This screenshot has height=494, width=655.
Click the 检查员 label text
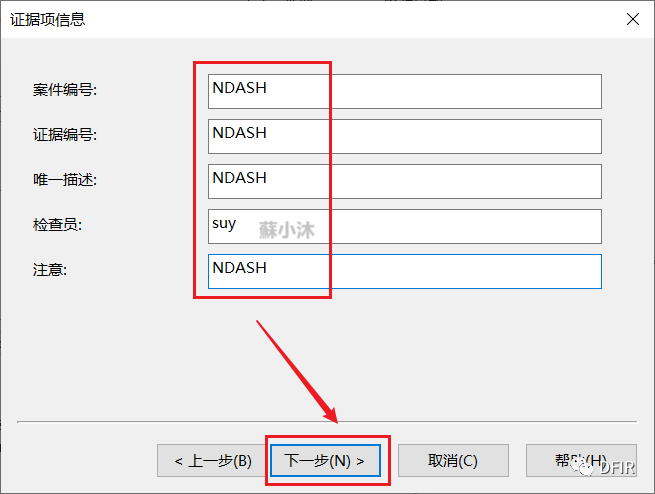click(x=51, y=226)
